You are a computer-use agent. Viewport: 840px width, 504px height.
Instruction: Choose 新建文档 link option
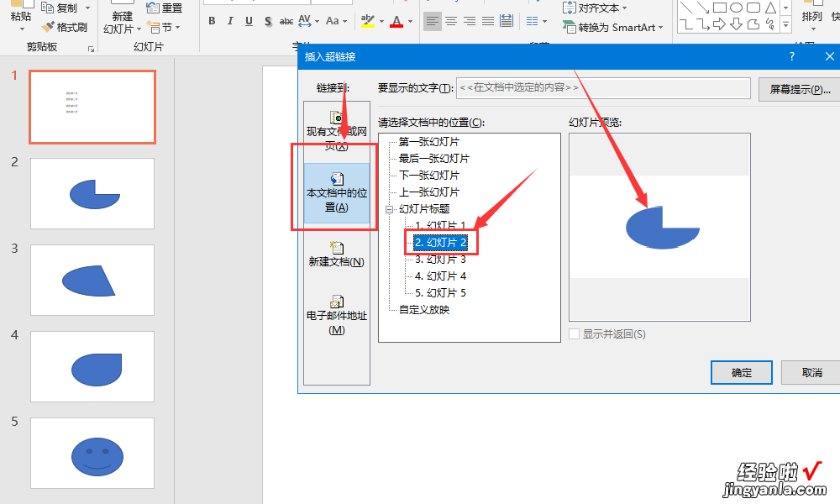(337, 254)
